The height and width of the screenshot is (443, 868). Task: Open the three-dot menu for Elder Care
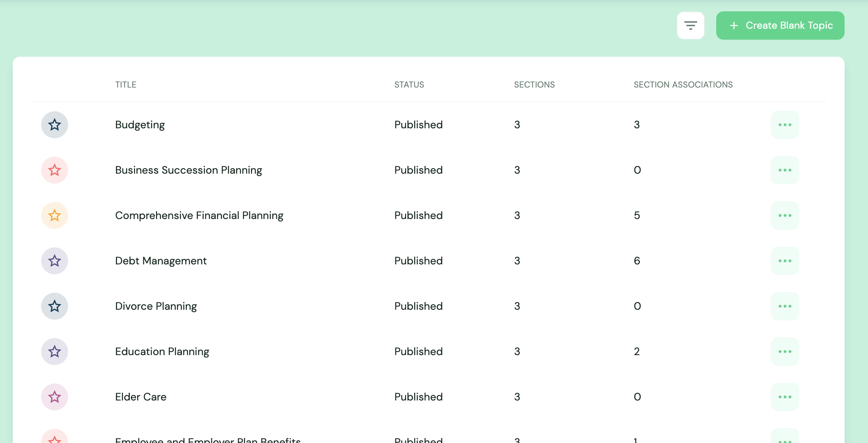(785, 397)
